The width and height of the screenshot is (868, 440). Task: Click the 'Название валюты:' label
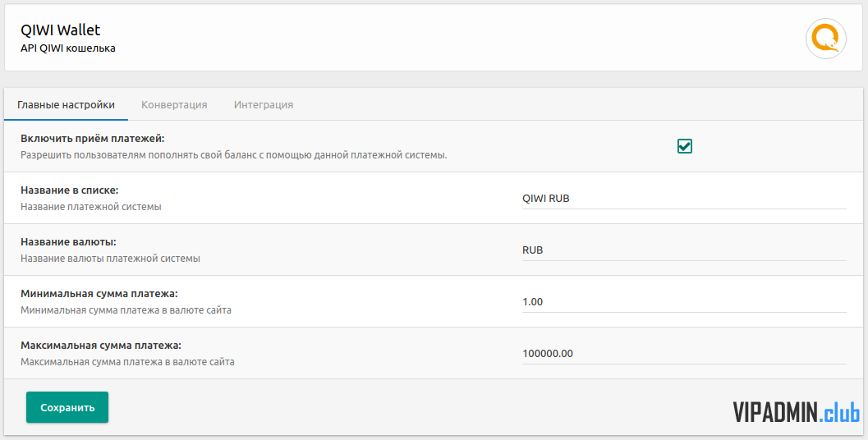pyautogui.click(x=69, y=242)
